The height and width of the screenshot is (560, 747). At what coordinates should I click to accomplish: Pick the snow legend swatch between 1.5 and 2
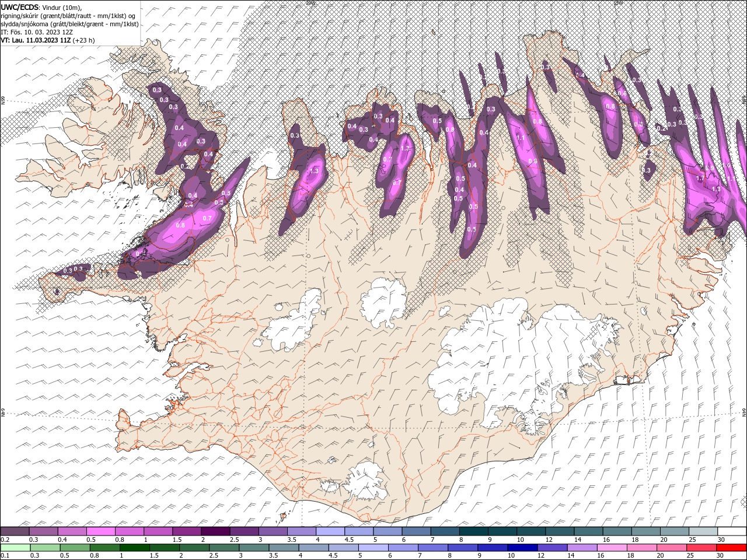[x=186, y=531]
